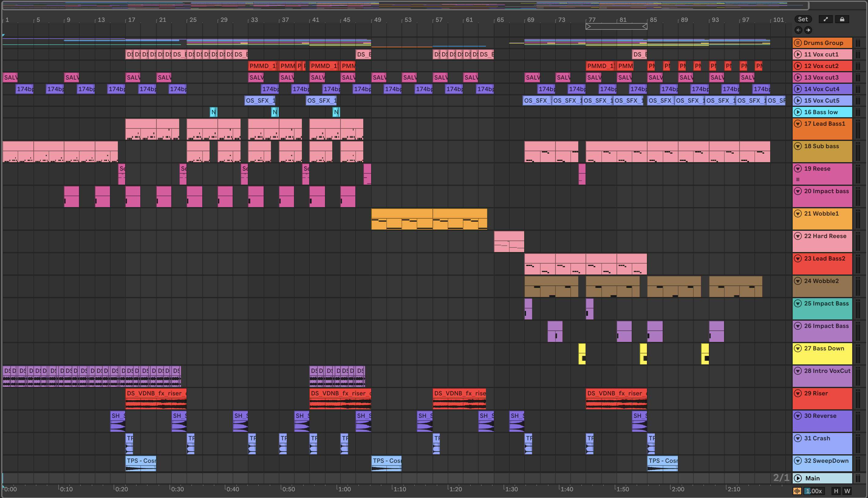Image resolution: width=868 pixels, height=498 pixels.
Task: Click the loop brace in the timeline ruler
Action: [616, 26]
